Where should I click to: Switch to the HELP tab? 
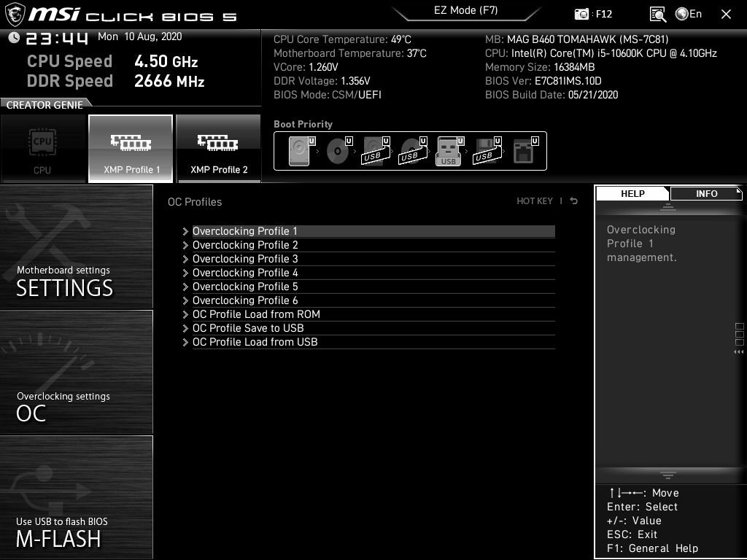click(632, 193)
